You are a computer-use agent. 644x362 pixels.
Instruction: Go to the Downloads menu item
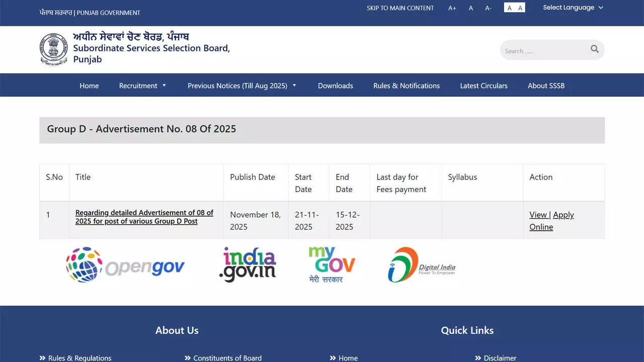pyautogui.click(x=335, y=85)
